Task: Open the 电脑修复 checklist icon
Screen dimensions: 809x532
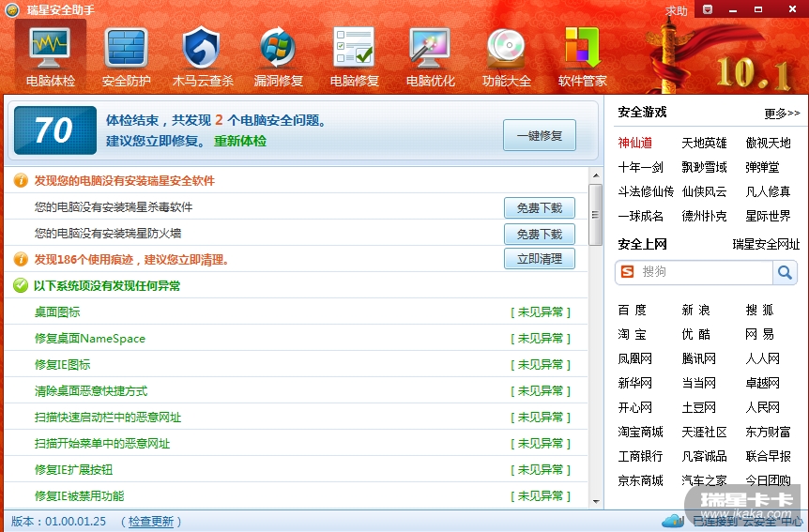Action: point(355,55)
